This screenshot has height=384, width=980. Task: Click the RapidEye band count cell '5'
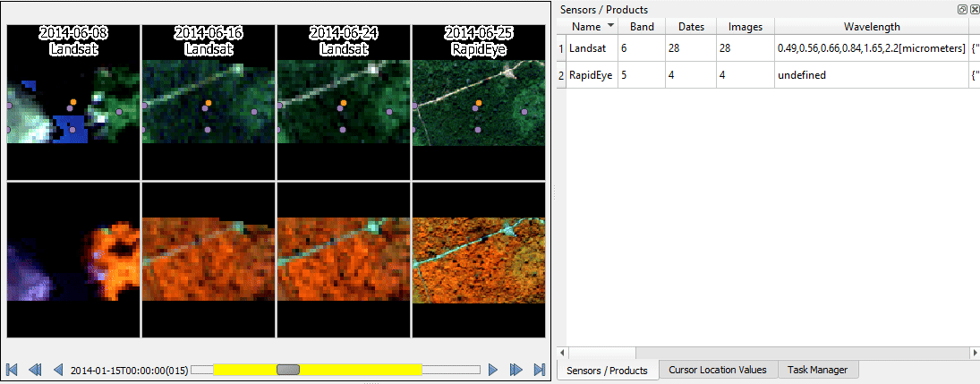(x=641, y=75)
